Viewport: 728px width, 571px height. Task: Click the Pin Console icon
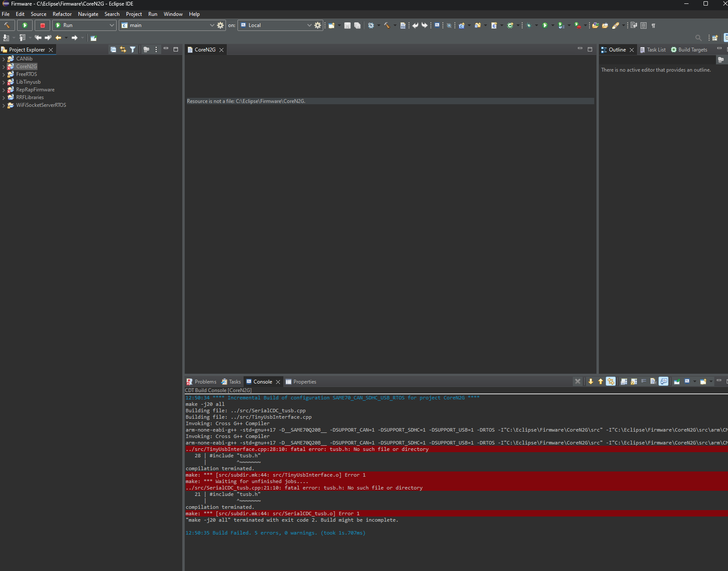[677, 381]
